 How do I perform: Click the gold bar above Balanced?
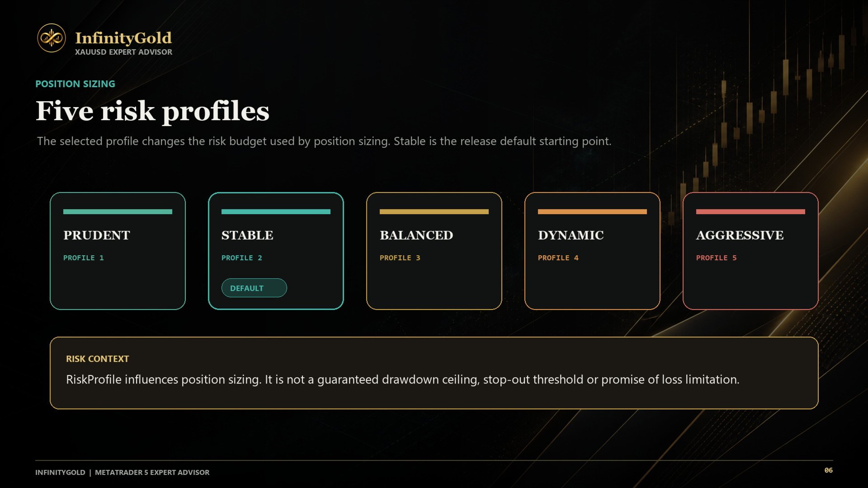[434, 211]
